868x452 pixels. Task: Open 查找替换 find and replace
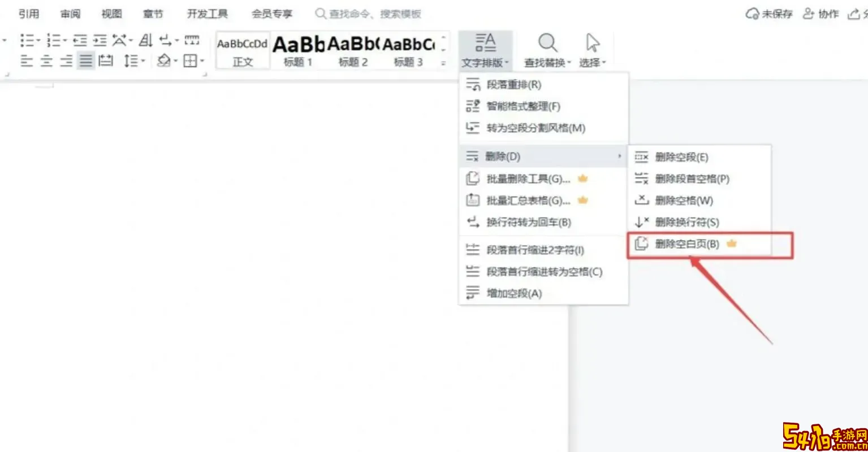547,50
